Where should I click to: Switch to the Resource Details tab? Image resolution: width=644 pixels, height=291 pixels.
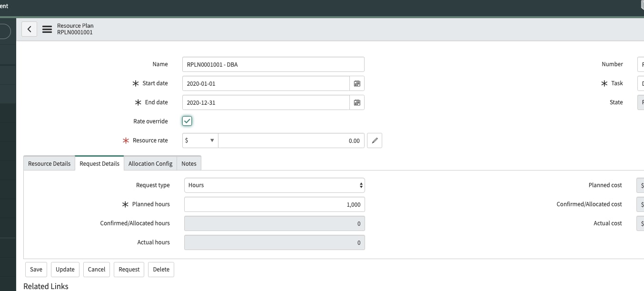49,163
